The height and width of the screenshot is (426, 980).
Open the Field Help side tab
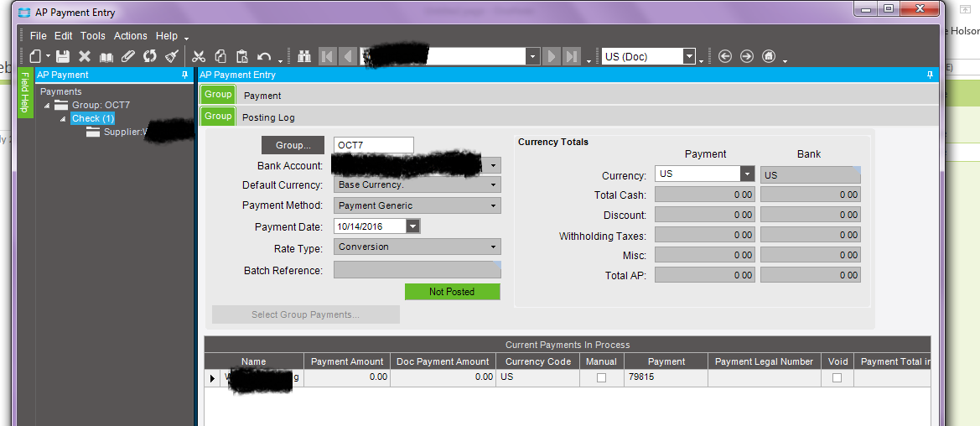(x=25, y=92)
